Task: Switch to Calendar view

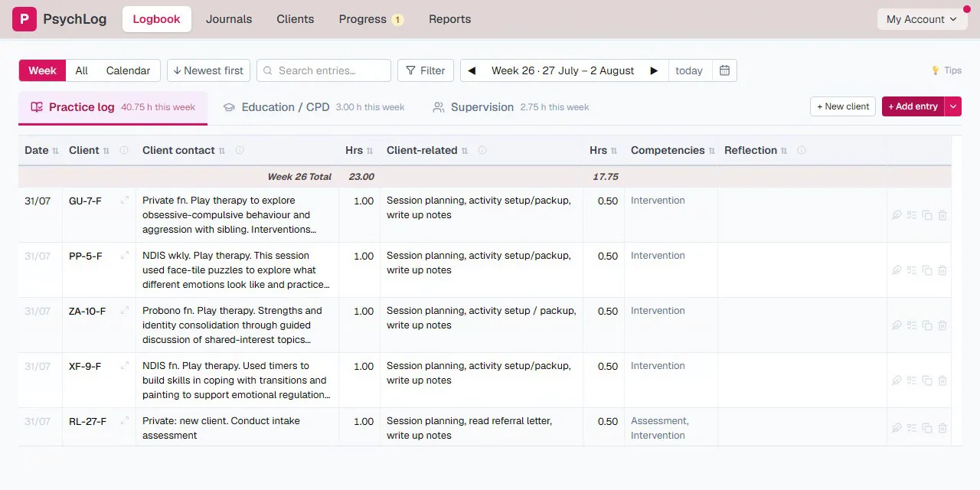Action: [128, 70]
